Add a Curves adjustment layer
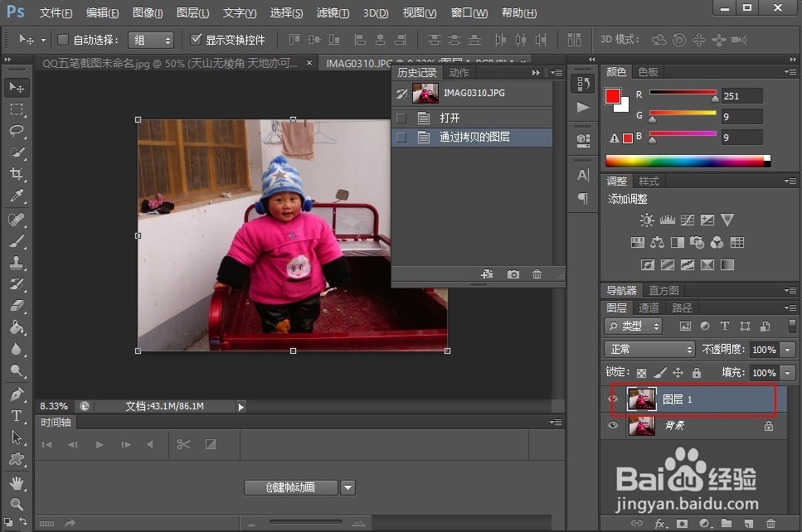 [x=688, y=220]
